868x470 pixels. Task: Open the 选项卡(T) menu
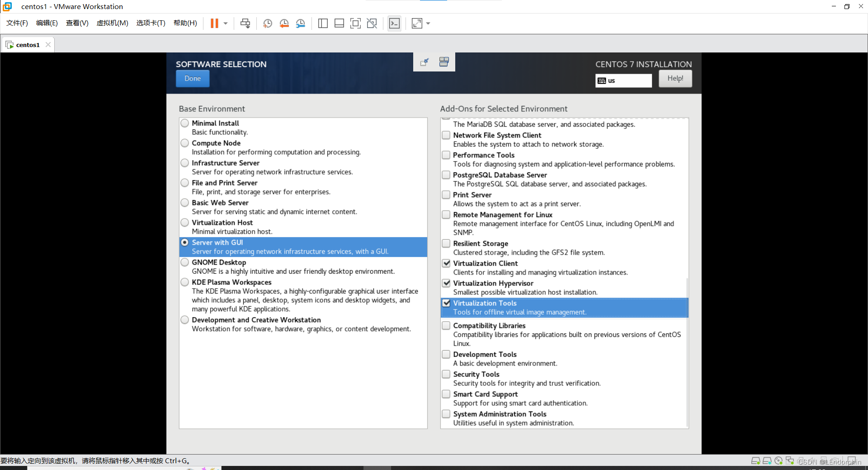coord(151,23)
